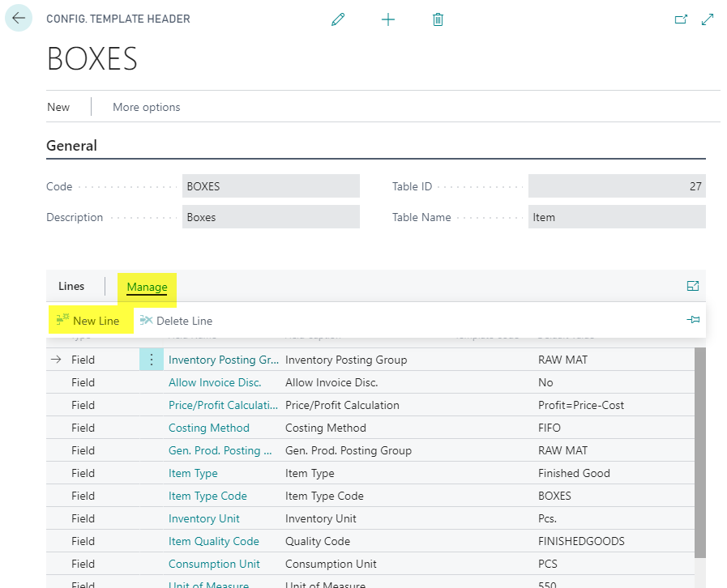This screenshot has height=588, width=727.
Task: Click the Table ID field 27
Action: click(617, 185)
